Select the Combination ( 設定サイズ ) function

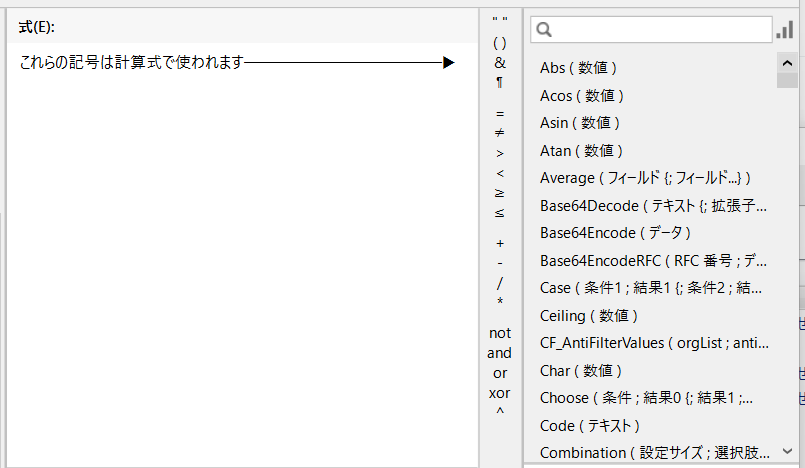point(655,453)
